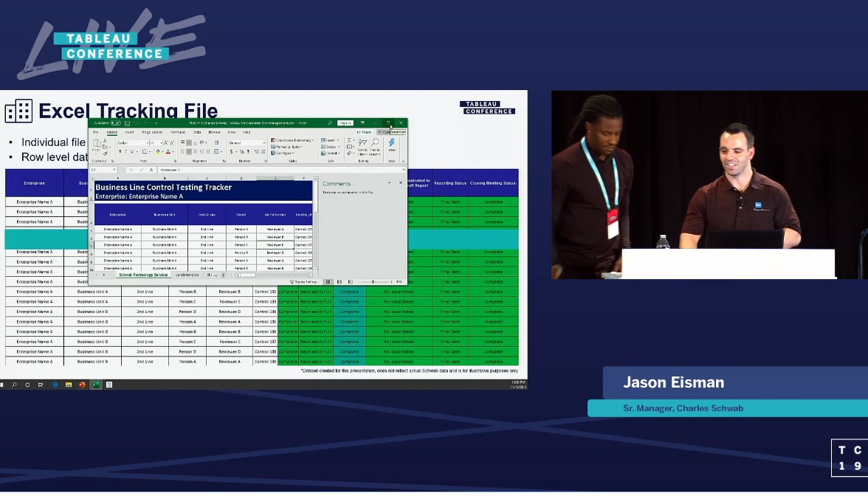
Task: Click the Accounting dollar format icon
Action: (232, 151)
